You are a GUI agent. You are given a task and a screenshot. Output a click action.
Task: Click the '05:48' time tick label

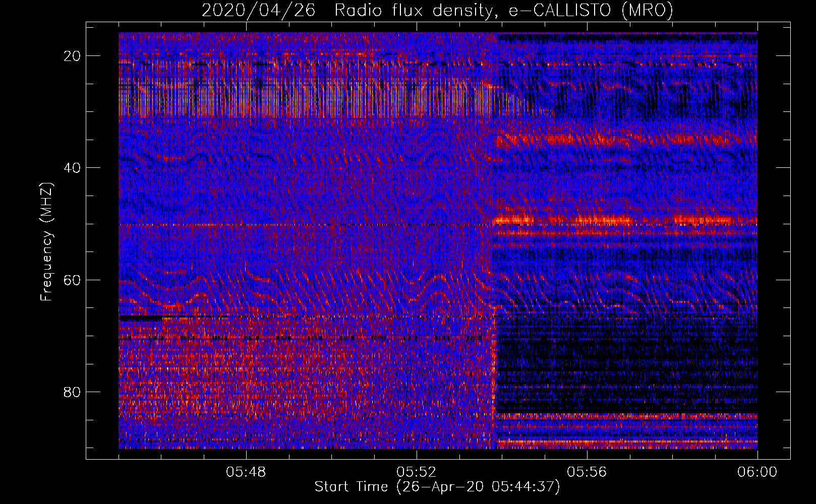(246, 472)
